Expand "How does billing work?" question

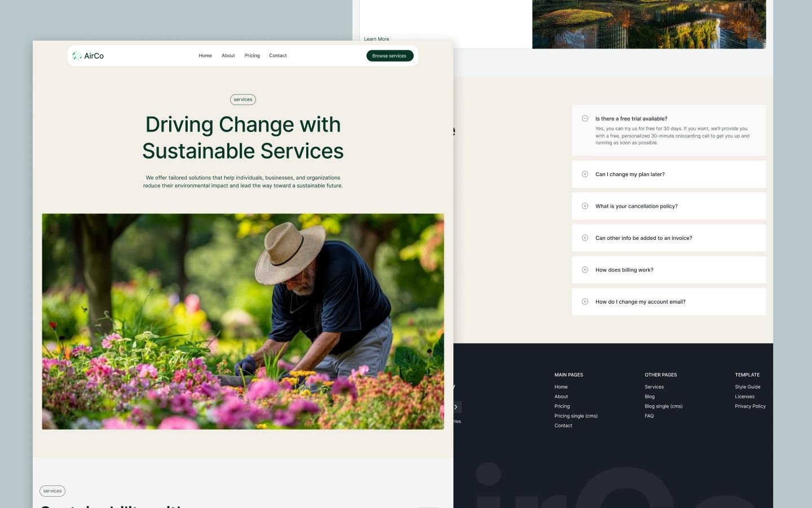[624, 270]
